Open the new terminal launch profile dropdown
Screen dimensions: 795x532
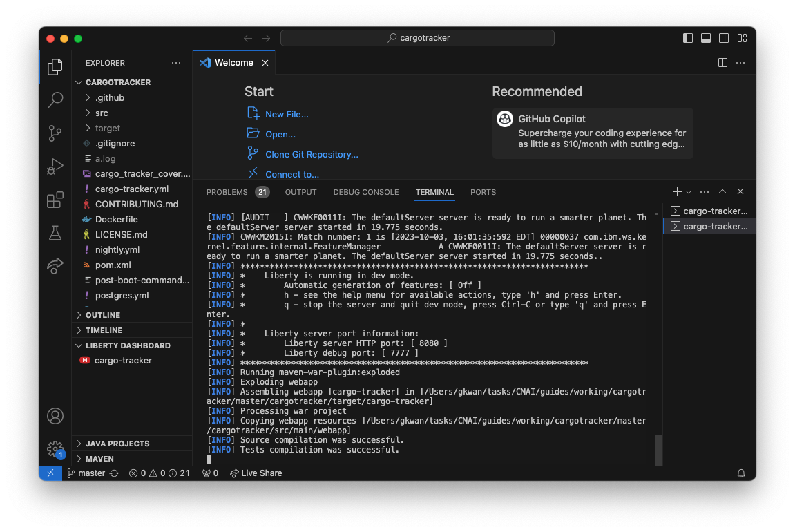pyautogui.click(x=689, y=192)
